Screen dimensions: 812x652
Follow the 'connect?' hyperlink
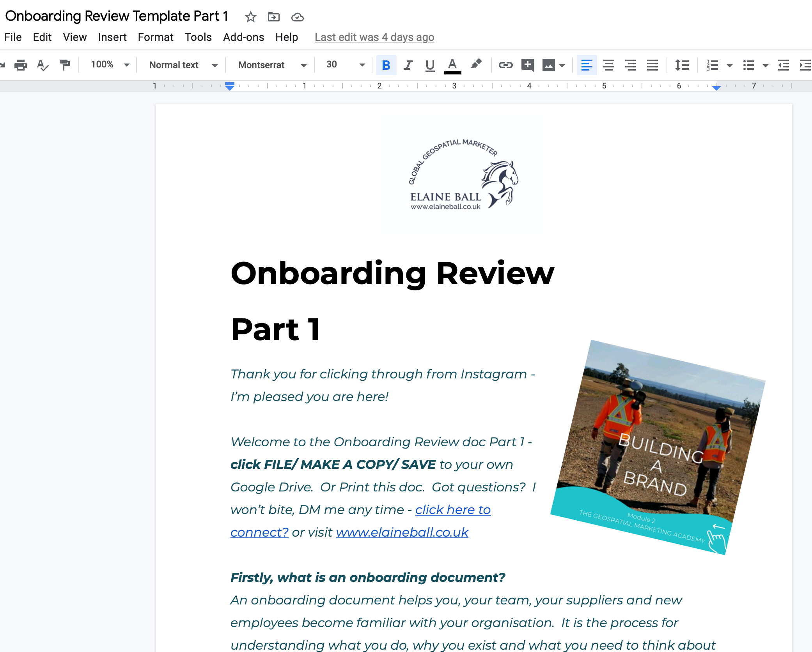[x=259, y=532]
